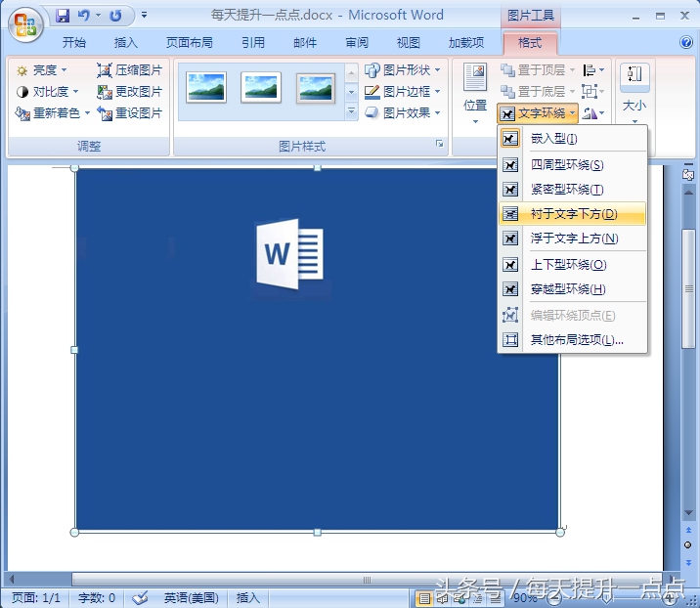
Task: Click the picture's bottom-left resize handle
Action: pos(74,532)
